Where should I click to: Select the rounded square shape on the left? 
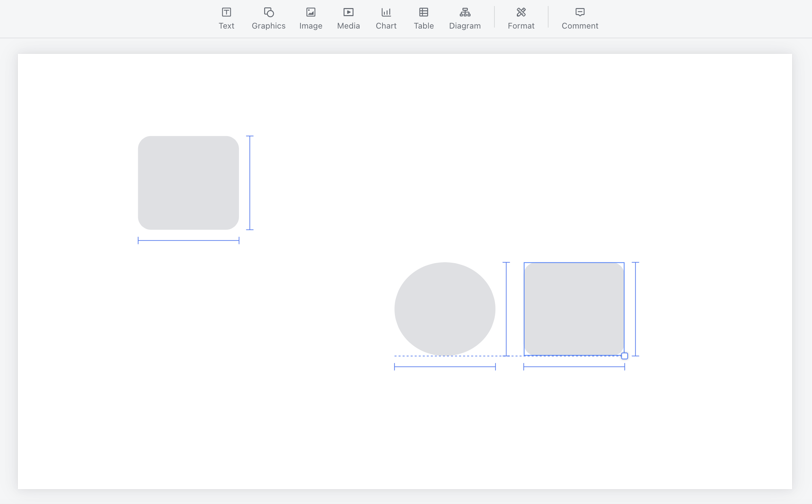click(188, 183)
